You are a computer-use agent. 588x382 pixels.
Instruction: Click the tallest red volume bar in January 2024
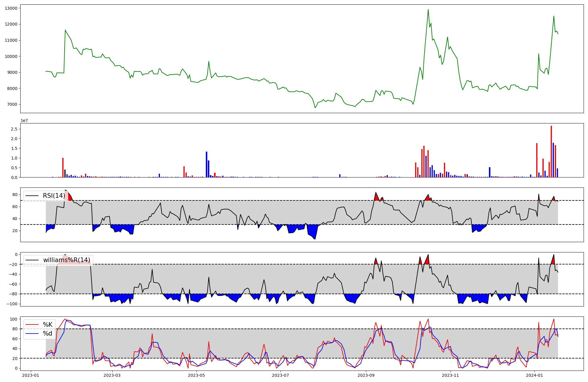pyautogui.click(x=551, y=151)
